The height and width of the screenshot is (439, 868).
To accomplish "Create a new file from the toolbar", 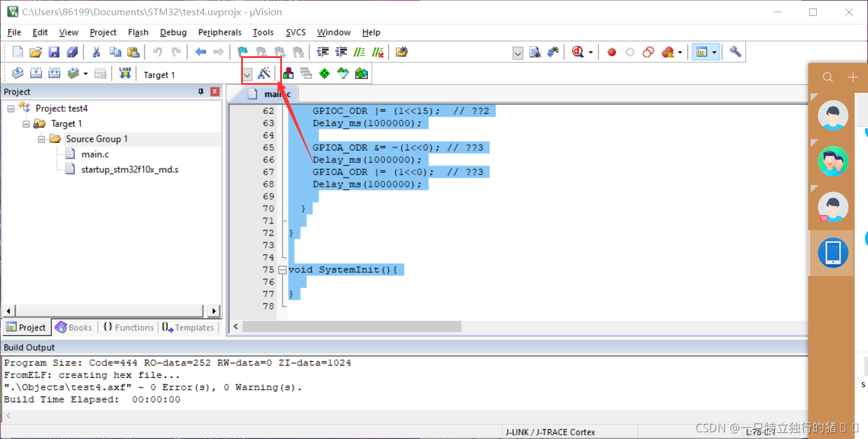I will (18, 52).
